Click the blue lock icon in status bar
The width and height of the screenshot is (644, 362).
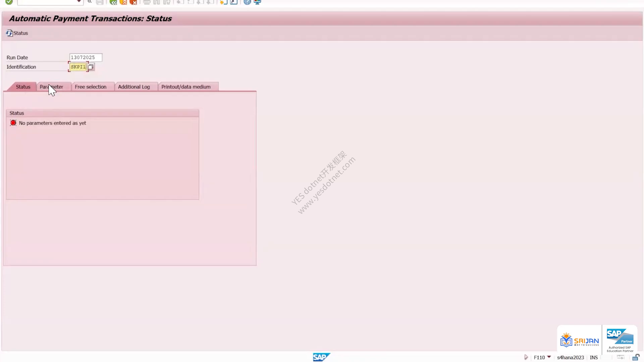coord(636,357)
